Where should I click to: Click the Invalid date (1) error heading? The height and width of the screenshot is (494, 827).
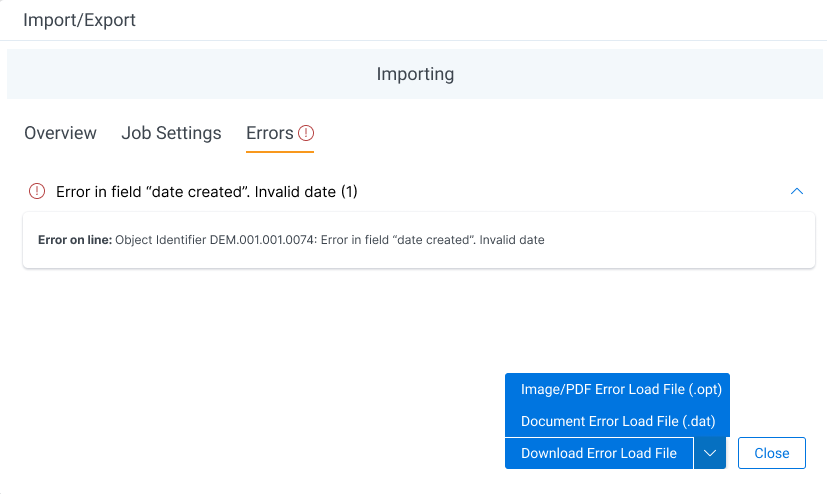[x=207, y=191]
